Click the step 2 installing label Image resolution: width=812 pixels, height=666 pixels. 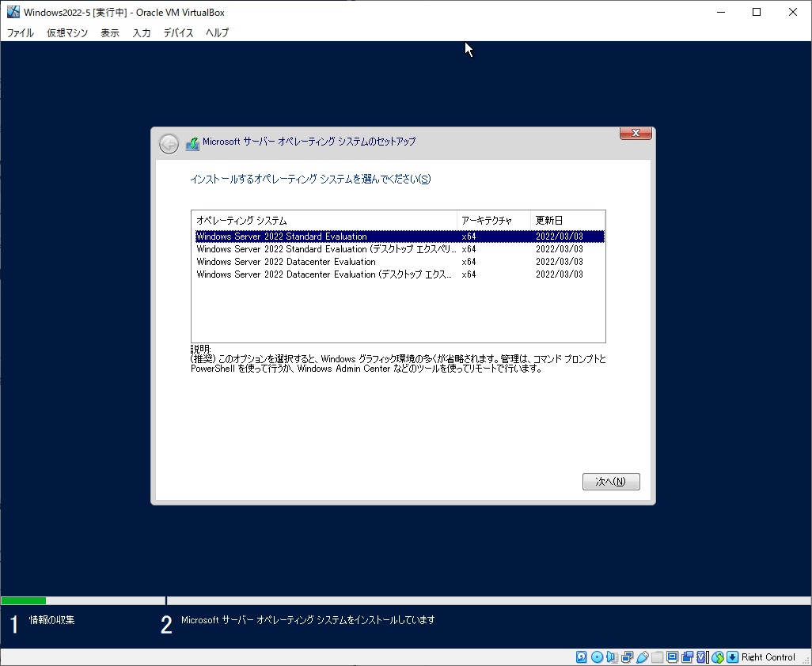(308, 619)
